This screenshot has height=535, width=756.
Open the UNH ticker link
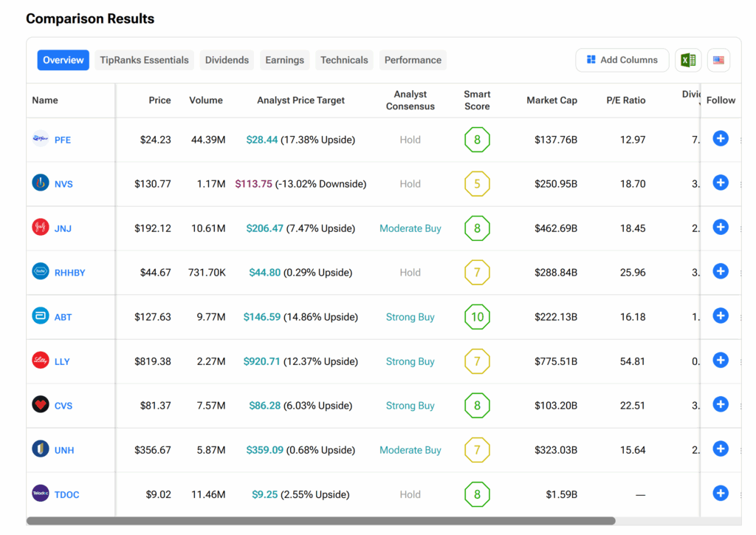pos(64,450)
